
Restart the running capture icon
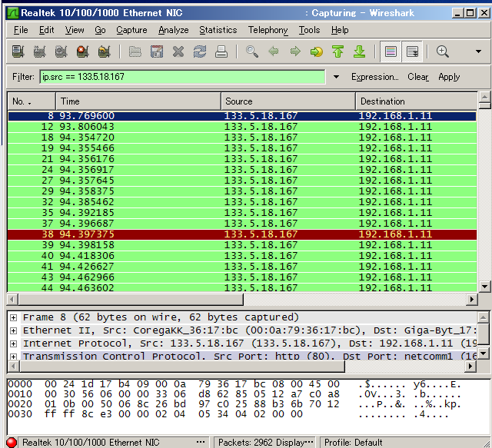coord(105,51)
